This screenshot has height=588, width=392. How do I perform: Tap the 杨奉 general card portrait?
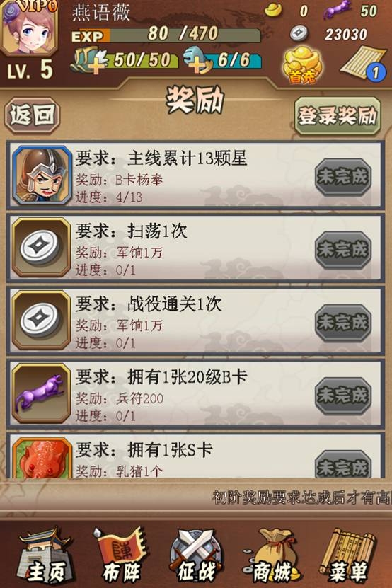tap(42, 175)
